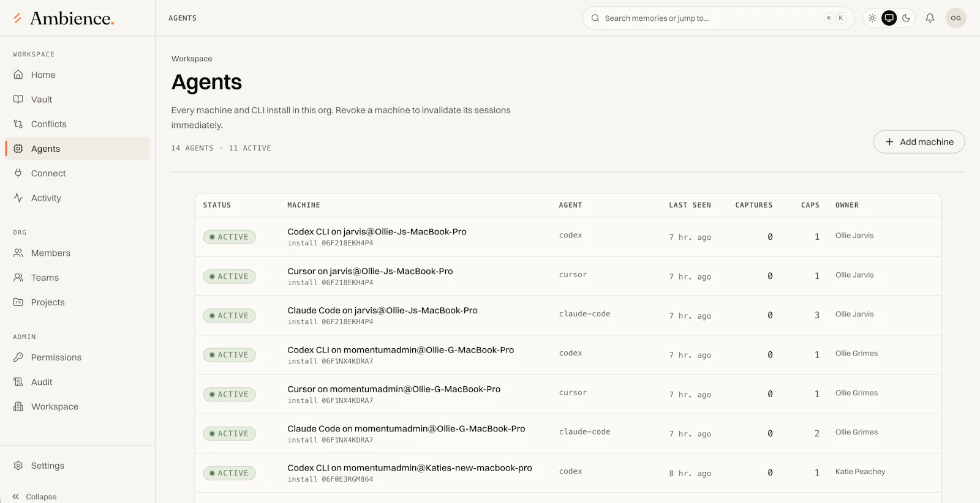Click the LAST SEEN column header
This screenshot has width=980, height=503.
[690, 205]
